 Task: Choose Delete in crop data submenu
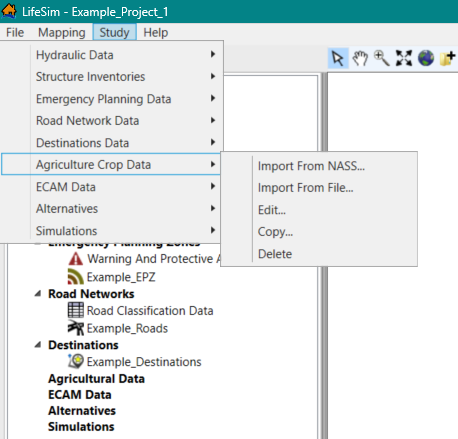point(319,254)
